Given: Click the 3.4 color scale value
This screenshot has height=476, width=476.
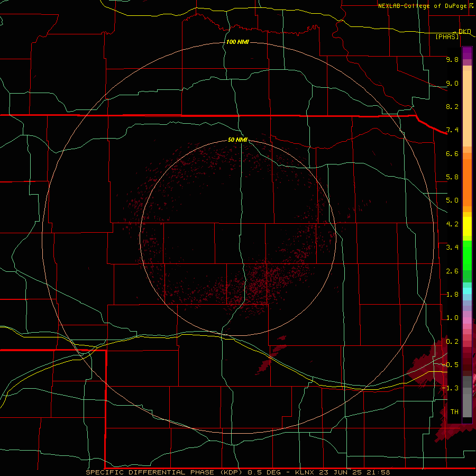Looking at the screenshot, I should (452, 248).
